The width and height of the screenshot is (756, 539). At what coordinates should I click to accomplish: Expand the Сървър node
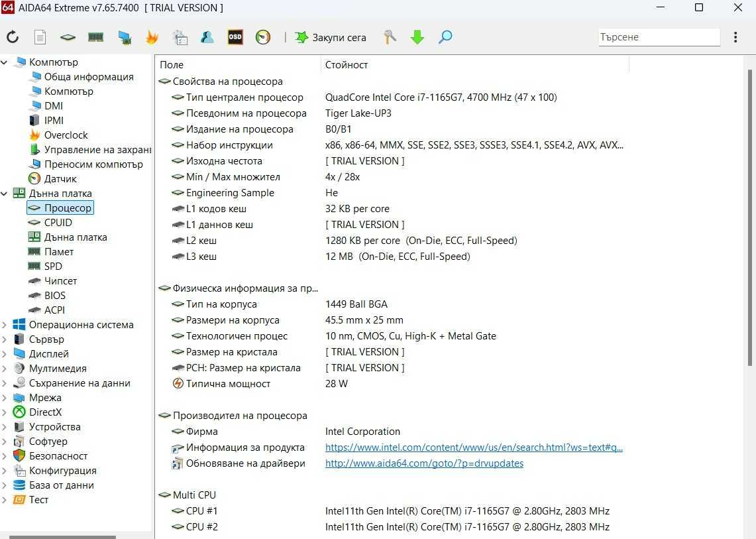click(5, 339)
